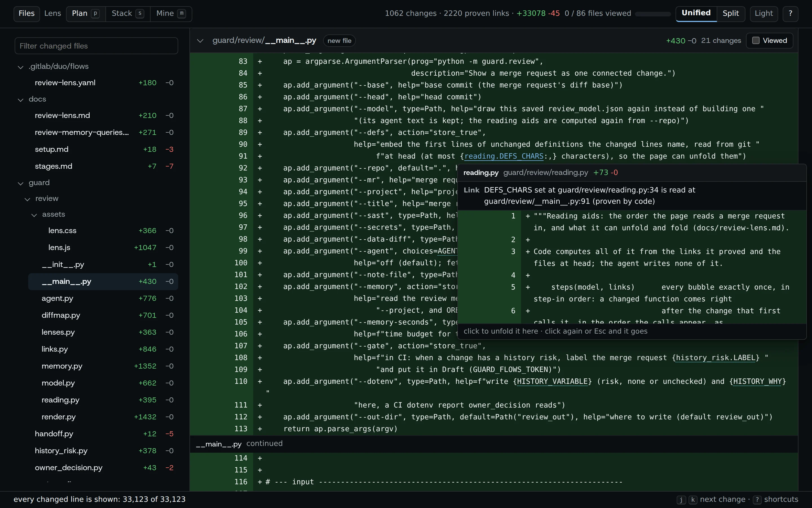Select the Plan view
The width and height of the screenshot is (812, 508).
pyautogui.click(x=85, y=14)
